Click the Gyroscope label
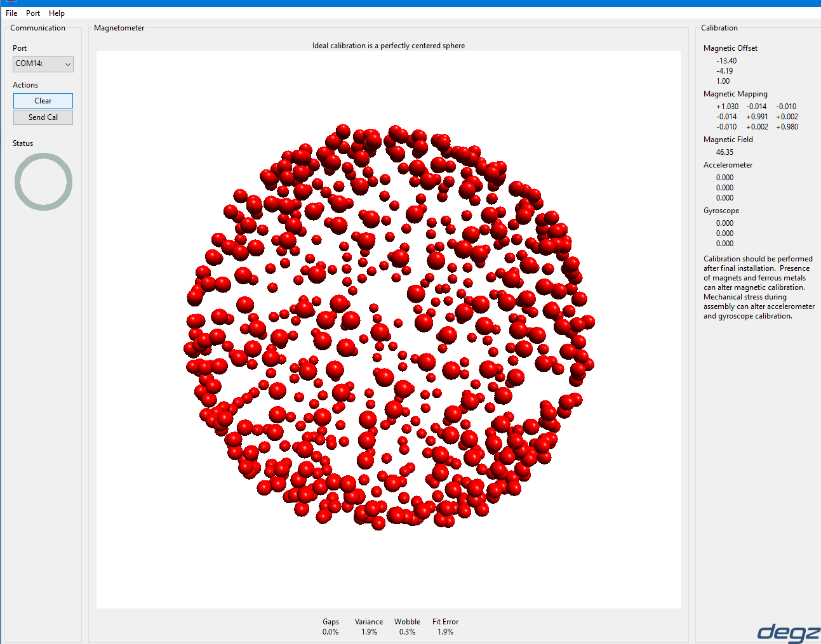Image resolution: width=821 pixels, height=644 pixels. [721, 211]
